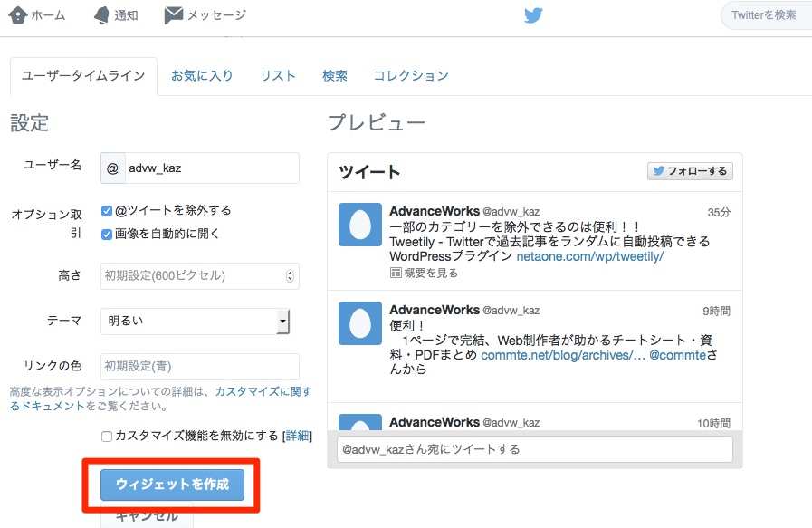Click @advw_kazさん宛にツイートする field
The image size is (812, 528).
535,449
